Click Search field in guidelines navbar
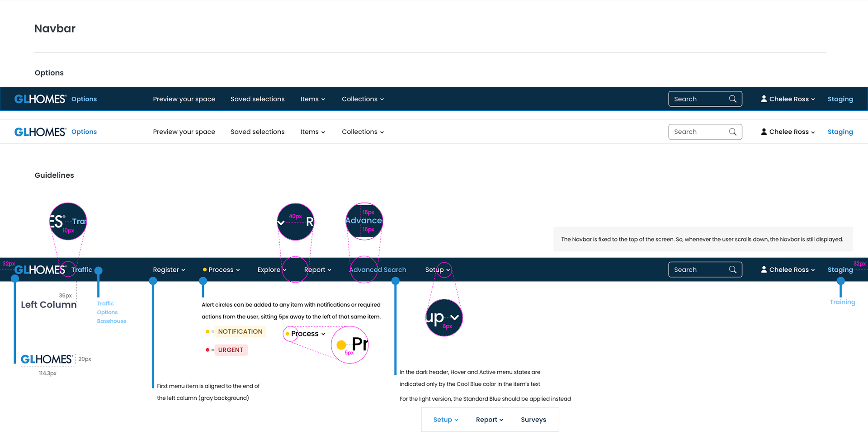Viewport: 868px width, 435px height. point(705,270)
